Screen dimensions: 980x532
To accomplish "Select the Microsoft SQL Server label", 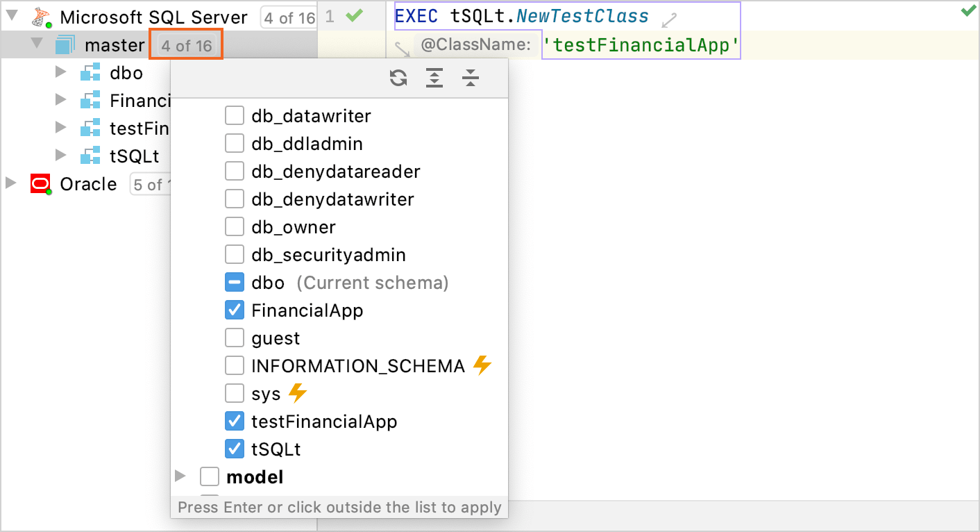I will pyautogui.click(x=153, y=18).
